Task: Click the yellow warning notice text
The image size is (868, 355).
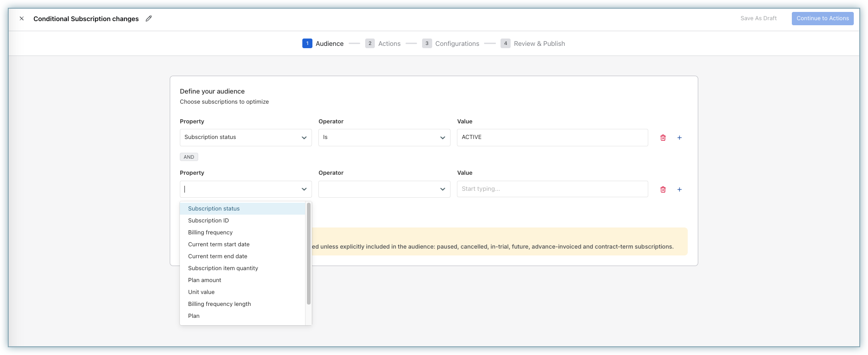Action: [x=493, y=247]
